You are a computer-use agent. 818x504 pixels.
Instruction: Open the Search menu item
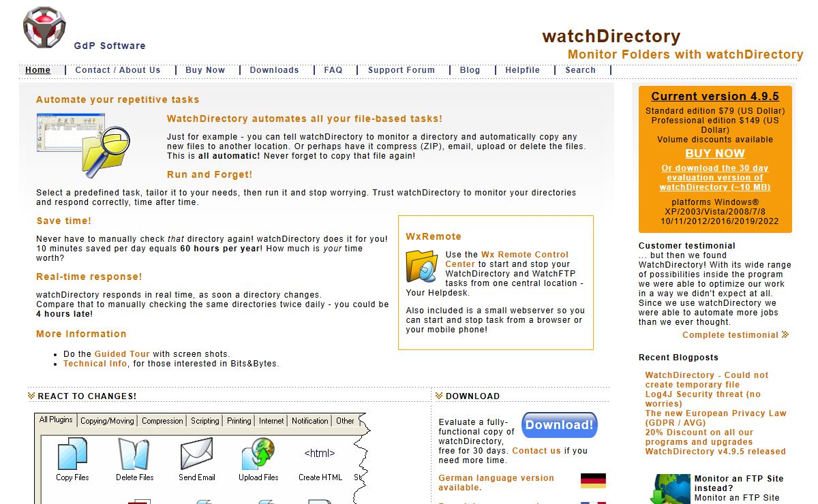[x=581, y=70]
